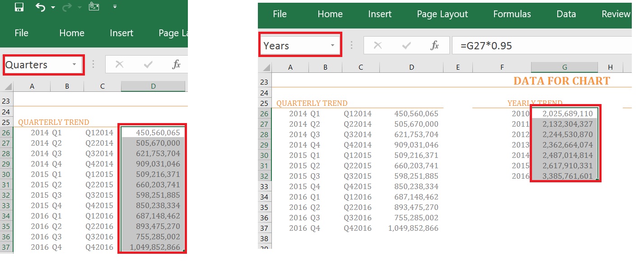The image size is (644, 266).
Task: Select column D header in the left worksheet
Action: click(x=153, y=86)
